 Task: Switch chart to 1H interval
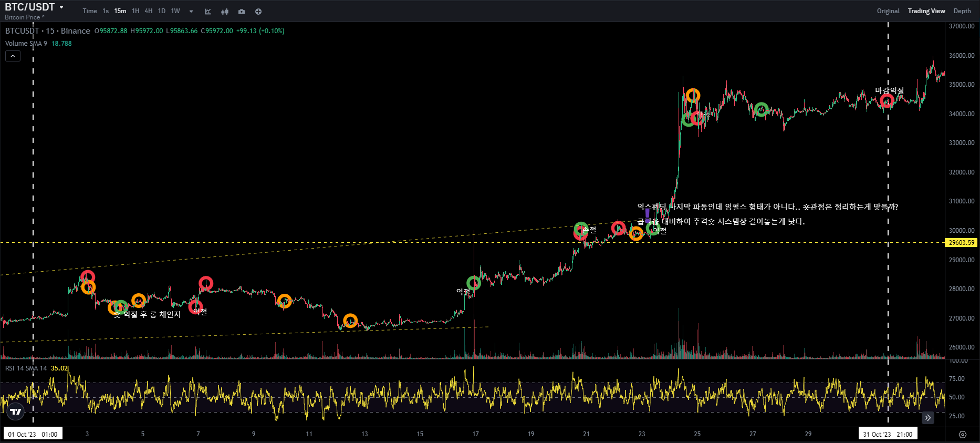[x=135, y=11]
